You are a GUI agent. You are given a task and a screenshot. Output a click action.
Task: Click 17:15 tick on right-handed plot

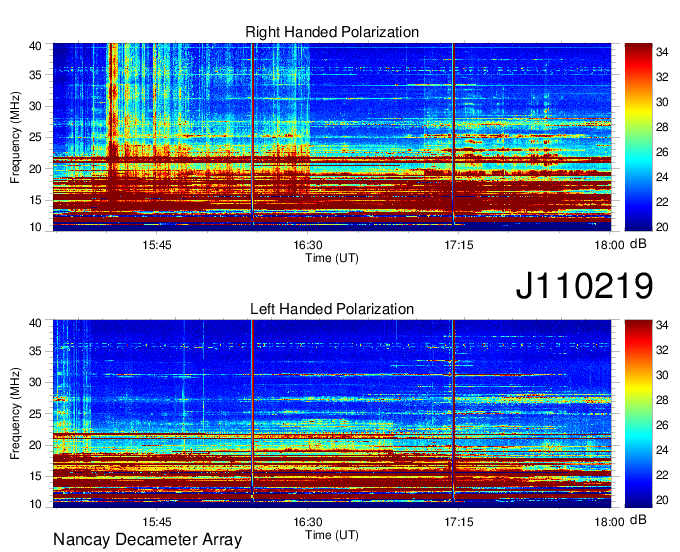[x=458, y=245]
